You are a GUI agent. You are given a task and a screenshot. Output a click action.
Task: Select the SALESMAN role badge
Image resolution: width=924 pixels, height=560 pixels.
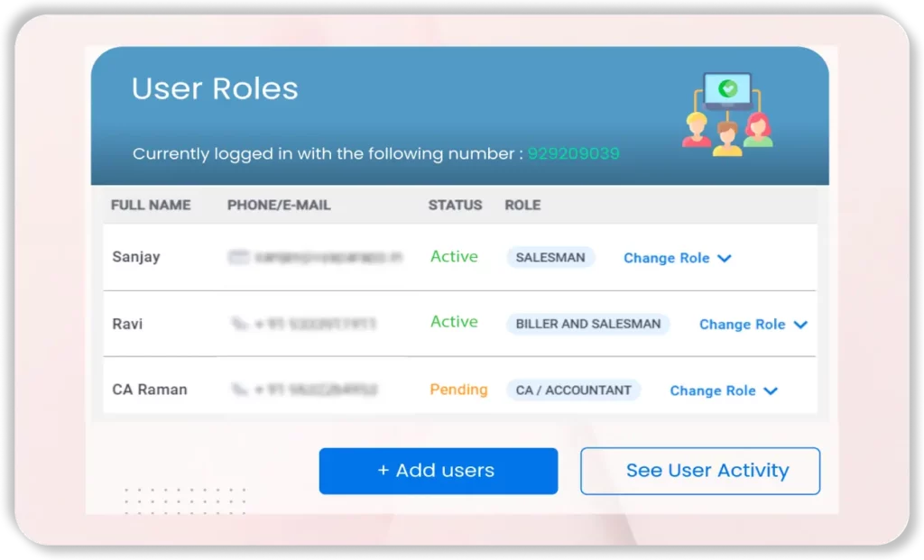point(550,257)
